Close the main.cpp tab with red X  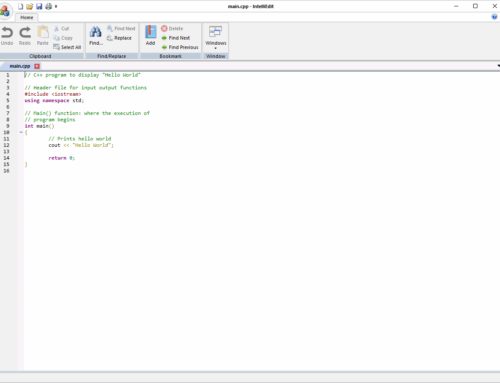click(x=37, y=66)
